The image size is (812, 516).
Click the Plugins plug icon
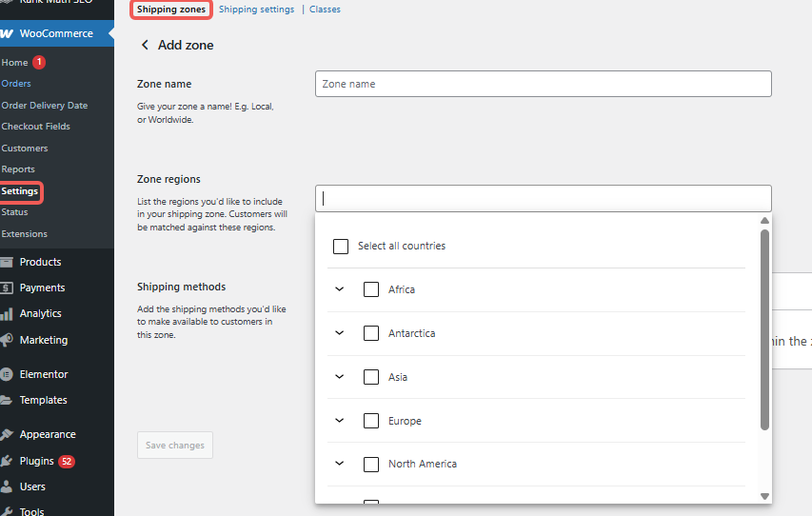[x=6, y=461]
